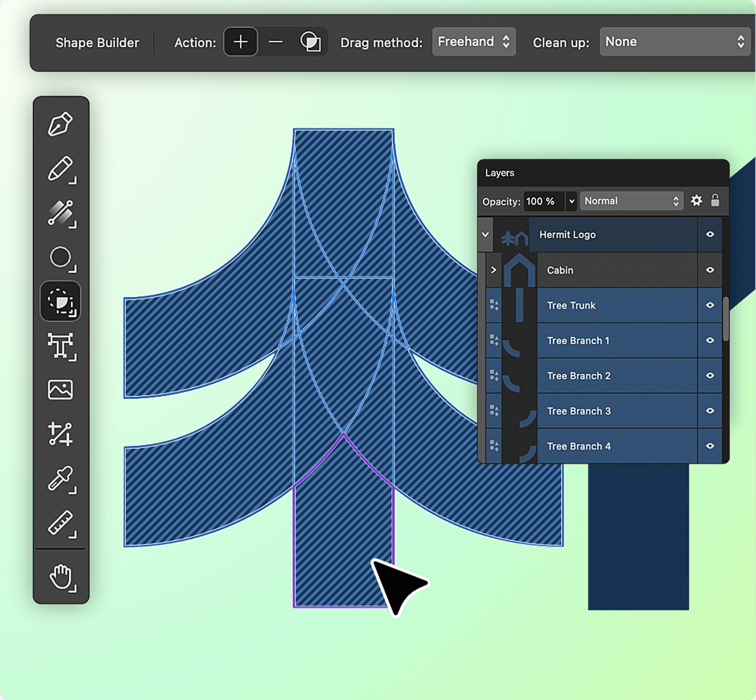
Task: Set Shape Builder action to subtract
Action: tap(275, 42)
